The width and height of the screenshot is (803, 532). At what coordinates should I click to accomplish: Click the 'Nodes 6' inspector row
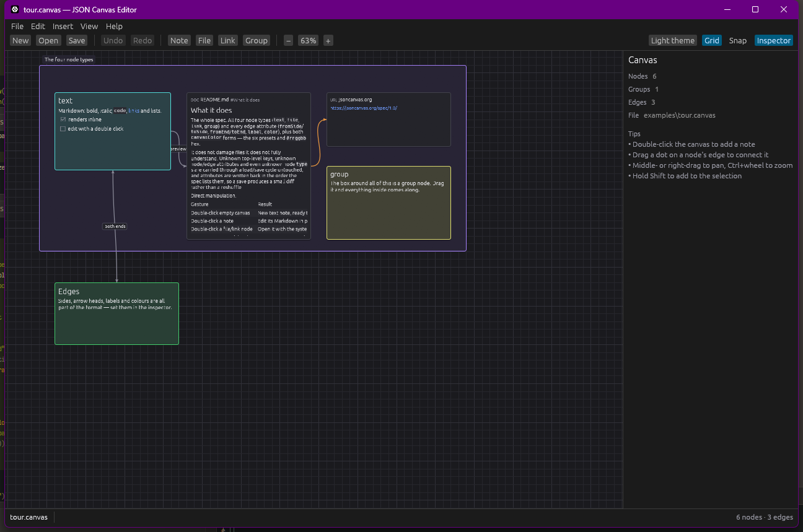coord(643,76)
